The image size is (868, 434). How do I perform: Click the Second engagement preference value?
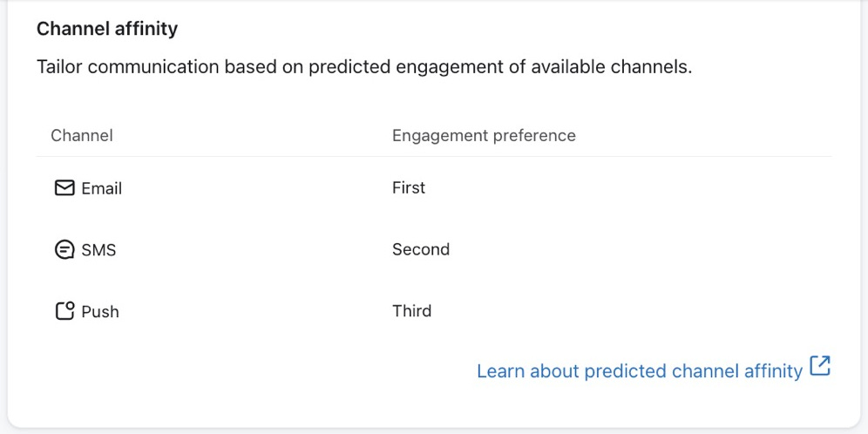pos(421,250)
